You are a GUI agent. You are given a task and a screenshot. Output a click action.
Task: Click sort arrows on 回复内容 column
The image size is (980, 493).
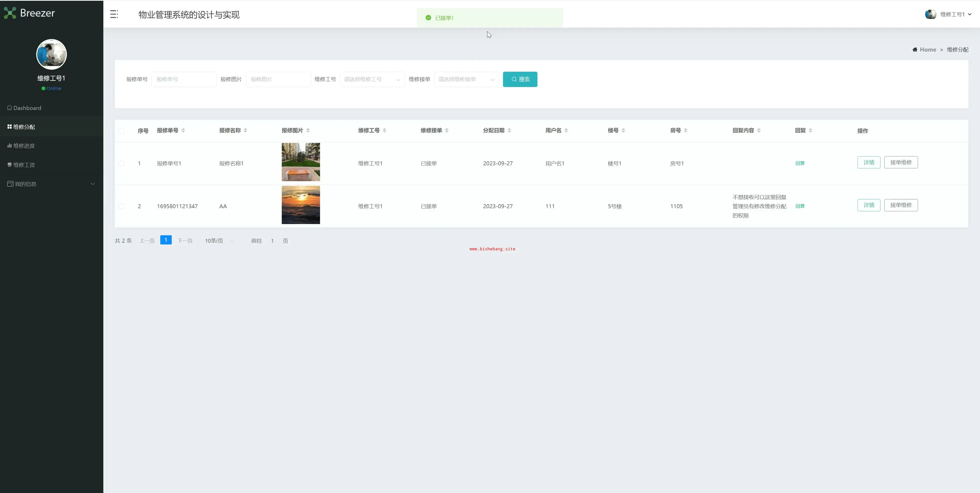758,130
